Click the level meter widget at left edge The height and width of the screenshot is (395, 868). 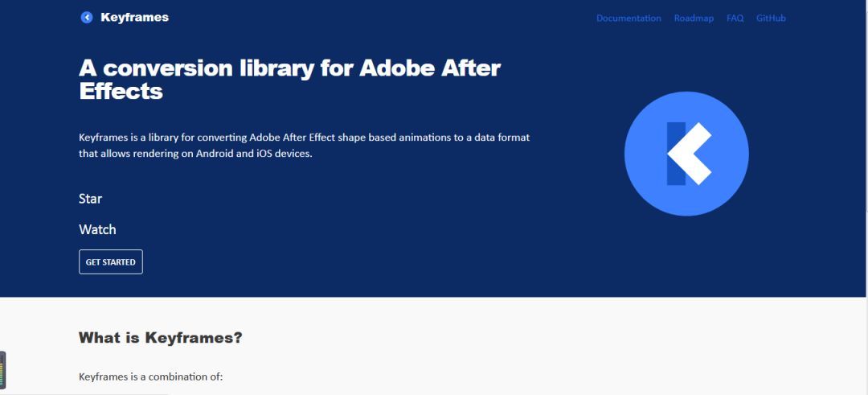pyautogui.click(x=2, y=369)
